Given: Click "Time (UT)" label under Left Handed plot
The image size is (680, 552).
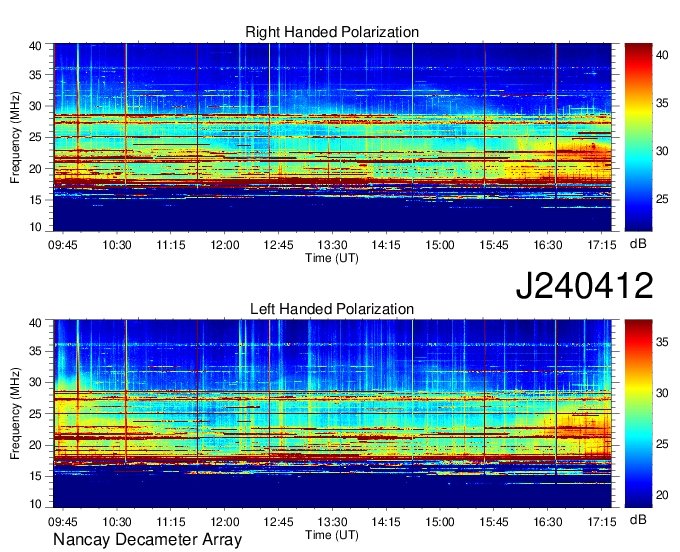Looking at the screenshot, I should point(332,535).
